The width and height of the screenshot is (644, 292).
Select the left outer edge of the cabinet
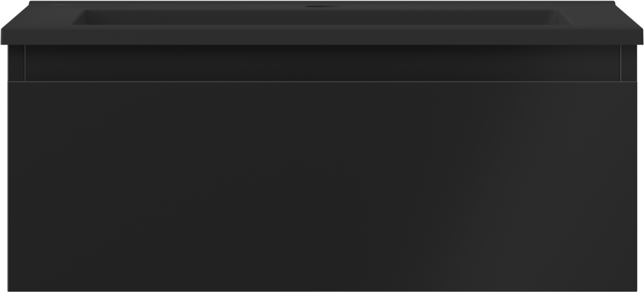[x=8, y=168]
